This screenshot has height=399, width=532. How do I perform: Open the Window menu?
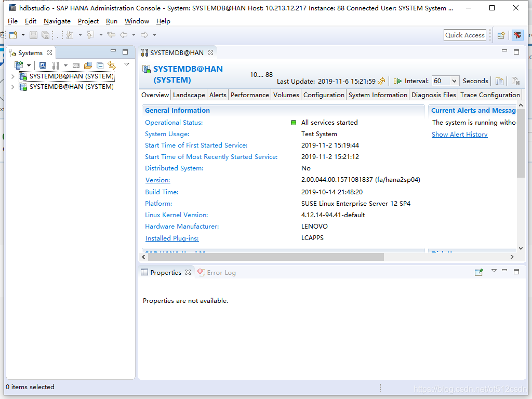click(x=137, y=21)
